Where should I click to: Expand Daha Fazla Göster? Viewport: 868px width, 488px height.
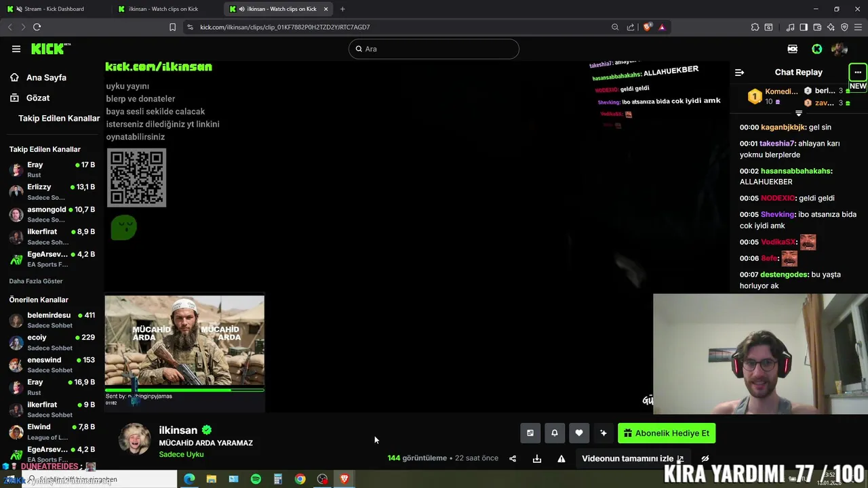pos(36,281)
